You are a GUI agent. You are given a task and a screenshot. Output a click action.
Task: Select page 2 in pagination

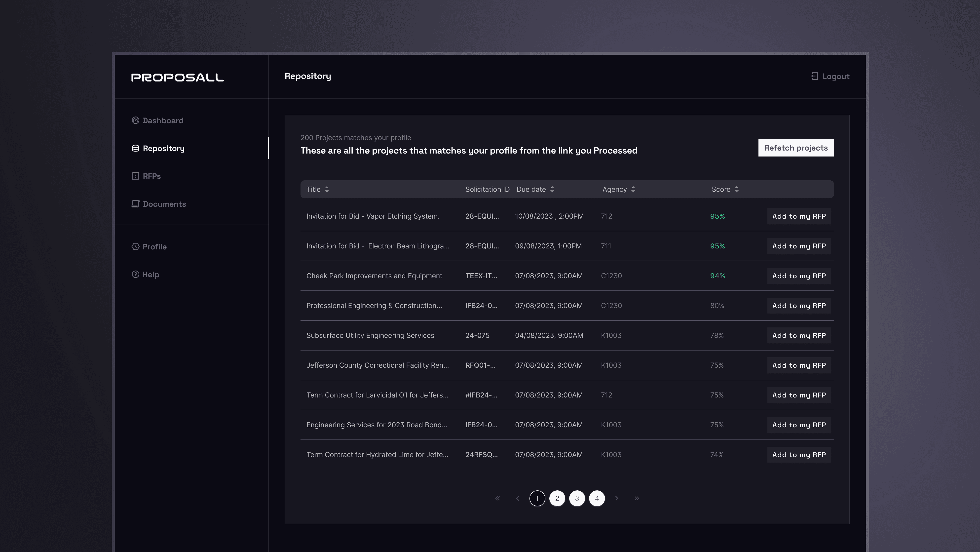coord(557,498)
